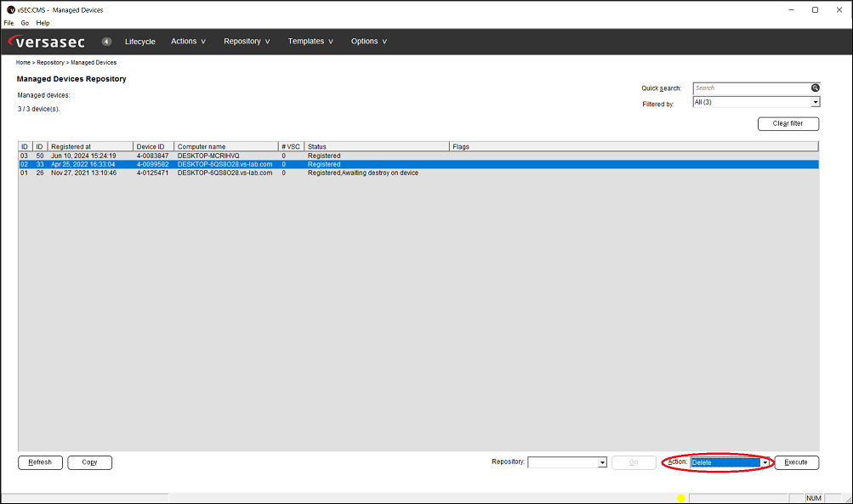This screenshot has height=504, width=853.
Task: Click the Managed Devices Repository heading
Action: coord(71,79)
